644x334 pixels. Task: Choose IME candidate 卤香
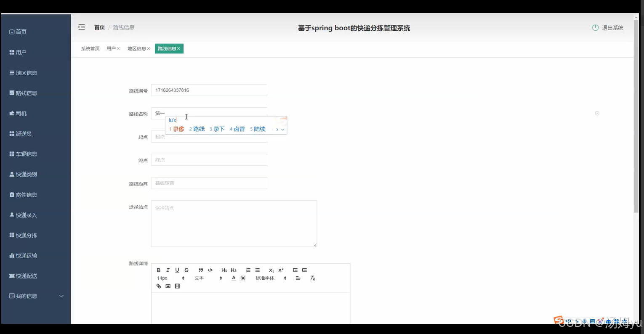237,129
